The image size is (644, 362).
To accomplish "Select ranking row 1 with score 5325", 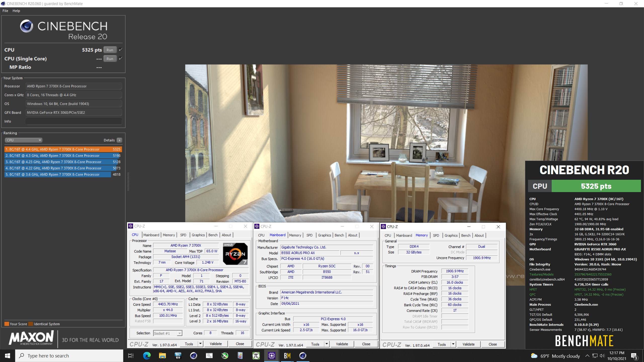I will click(63, 149).
